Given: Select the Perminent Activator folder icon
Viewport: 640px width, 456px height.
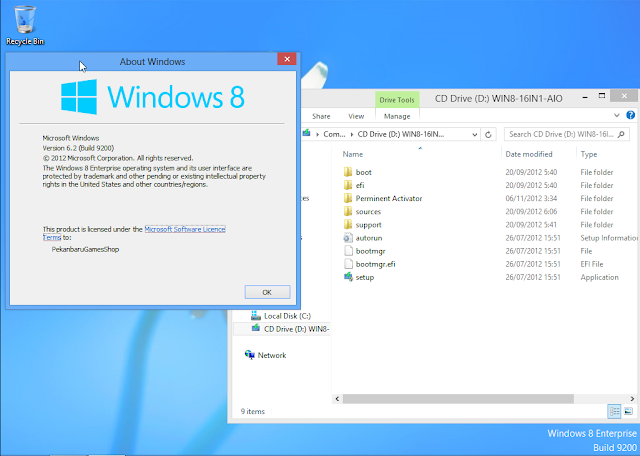Looking at the screenshot, I should [348, 198].
